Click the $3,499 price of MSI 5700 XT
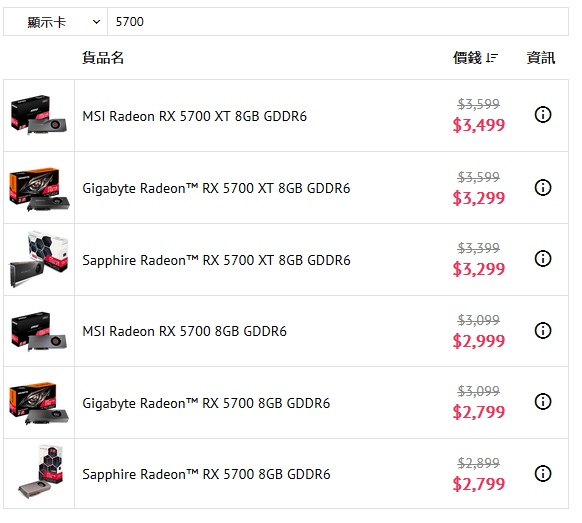This screenshot has width=582, height=523. click(479, 125)
